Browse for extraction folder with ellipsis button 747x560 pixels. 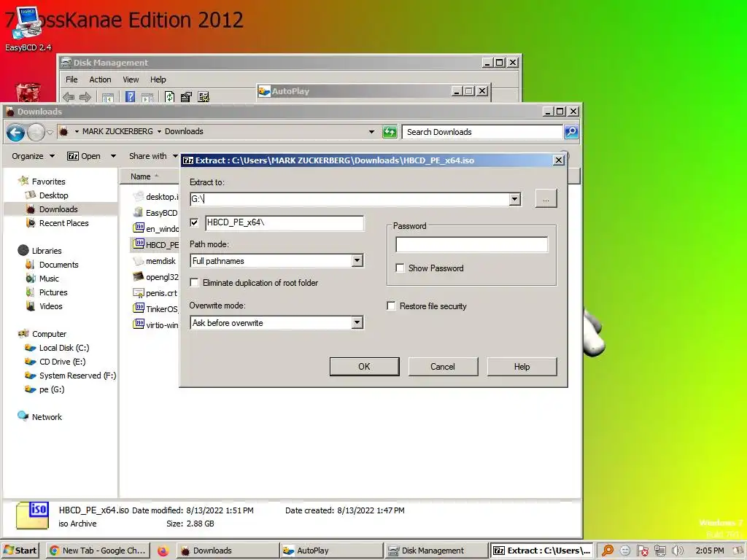click(x=546, y=199)
